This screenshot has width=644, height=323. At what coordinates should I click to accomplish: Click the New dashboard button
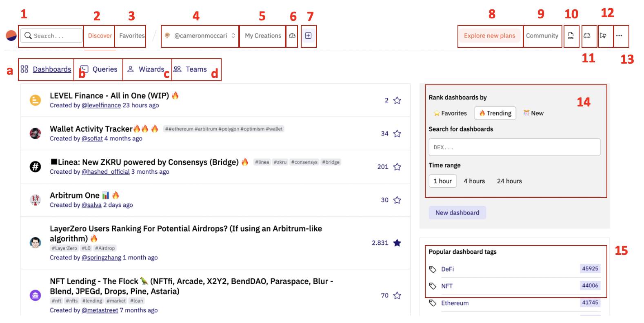(457, 213)
